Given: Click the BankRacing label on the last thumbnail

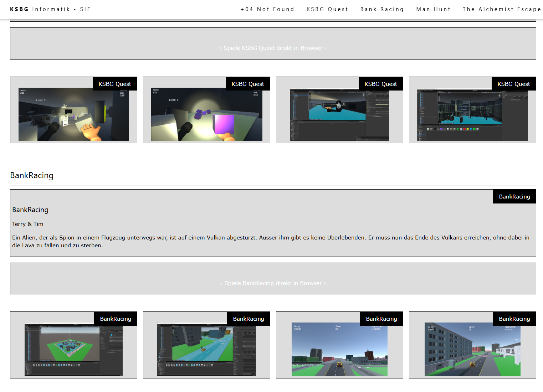Looking at the screenshot, I should click(514, 319).
